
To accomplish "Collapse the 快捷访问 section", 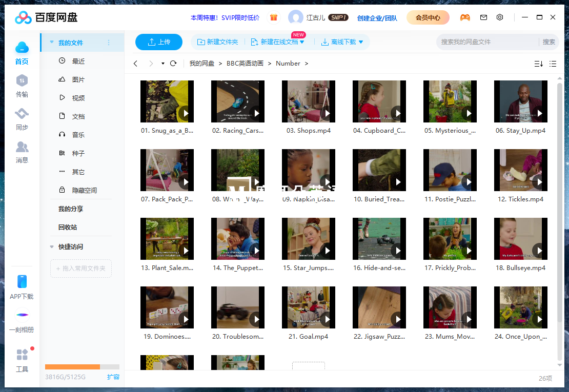I will (x=52, y=246).
